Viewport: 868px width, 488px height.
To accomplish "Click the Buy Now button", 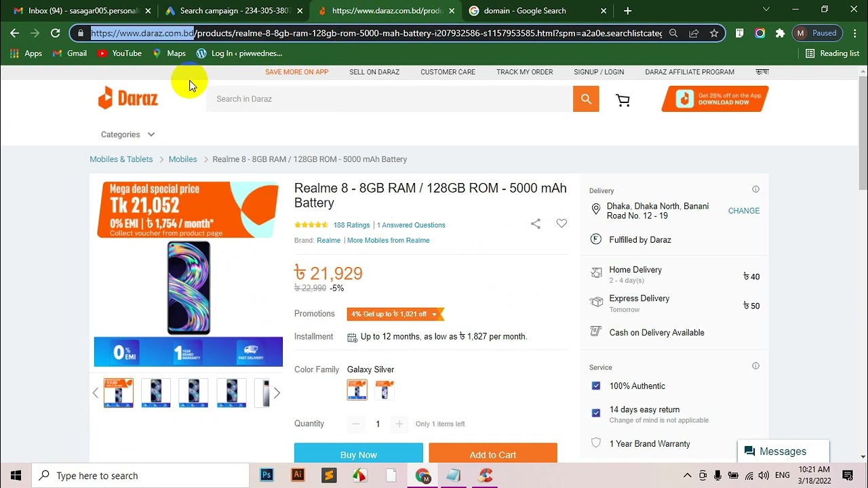I will point(359,453).
